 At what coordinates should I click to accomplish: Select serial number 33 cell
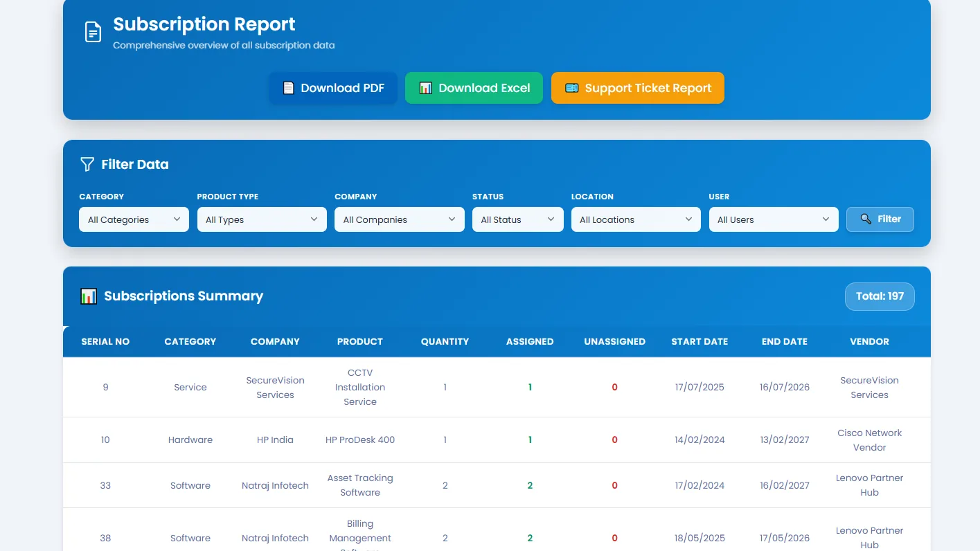pyautogui.click(x=105, y=485)
